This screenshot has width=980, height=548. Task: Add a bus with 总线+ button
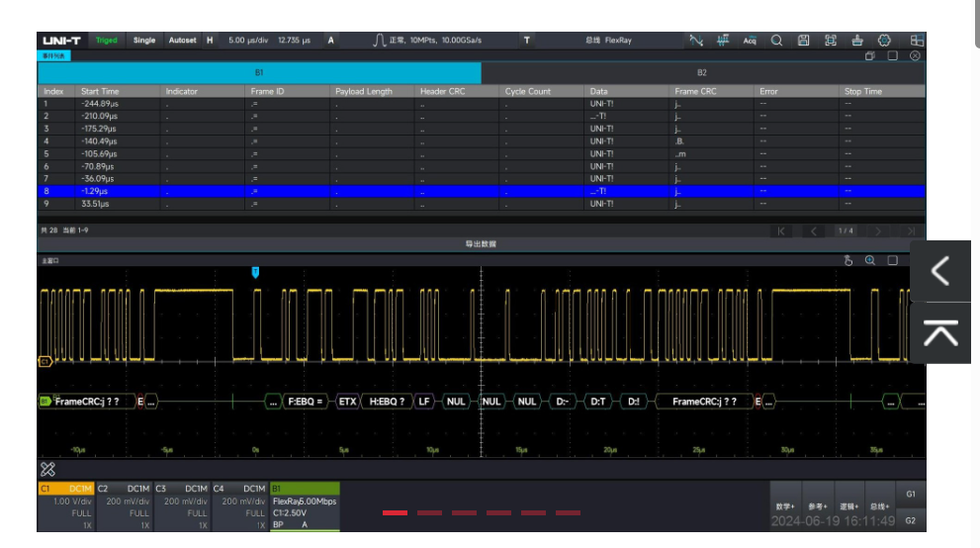(880, 506)
